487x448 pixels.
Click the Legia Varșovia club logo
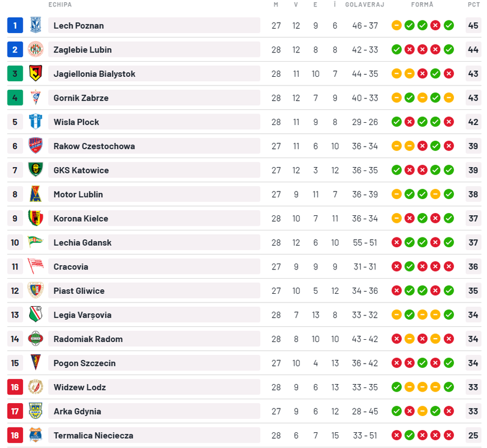(x=35, y=315)
